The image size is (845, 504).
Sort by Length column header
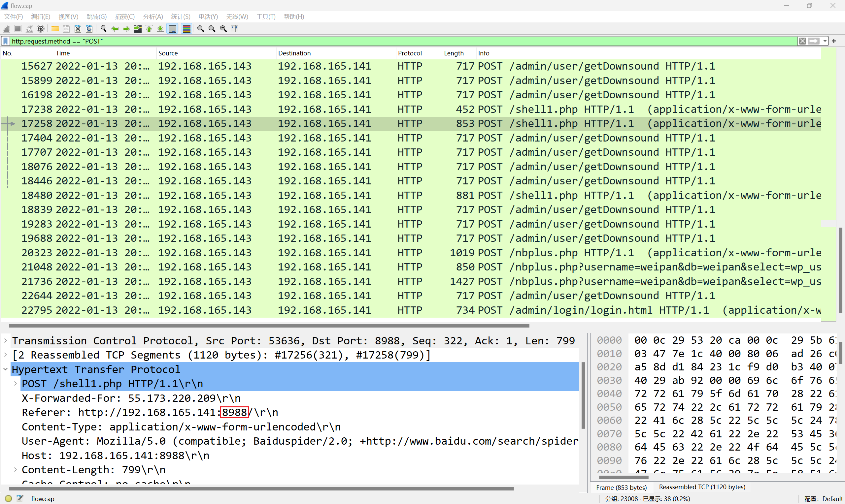coord(459,53)
